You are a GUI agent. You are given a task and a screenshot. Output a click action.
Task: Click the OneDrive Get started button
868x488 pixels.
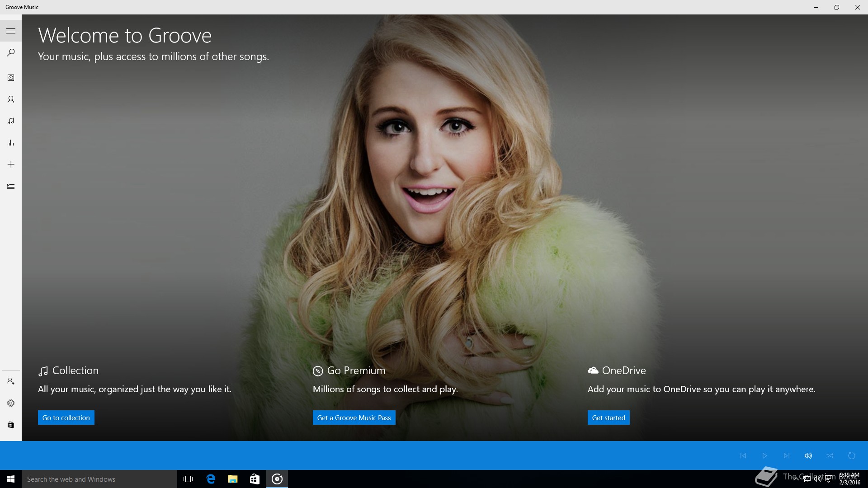(609, 418)
